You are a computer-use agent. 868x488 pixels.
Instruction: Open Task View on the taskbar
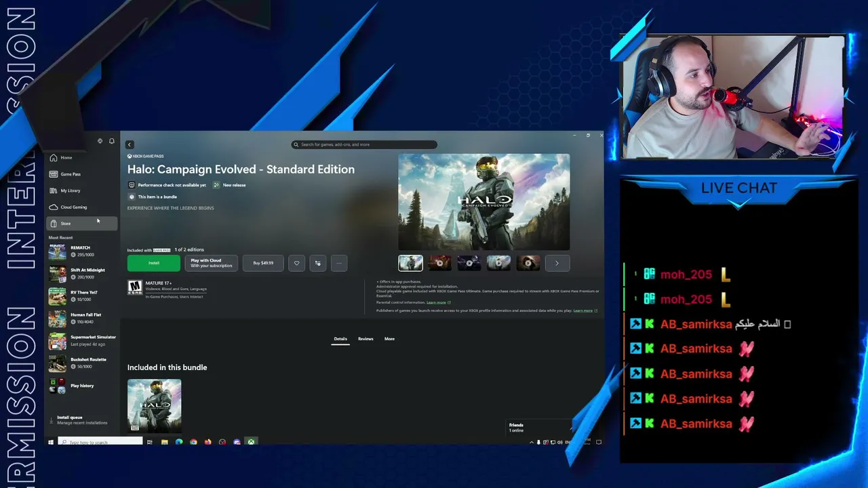[150, 442]
